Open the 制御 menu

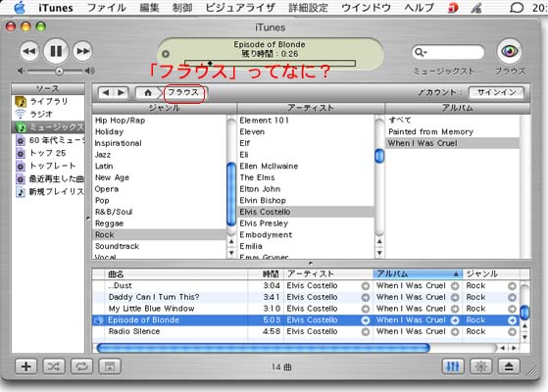coord(182,8)
